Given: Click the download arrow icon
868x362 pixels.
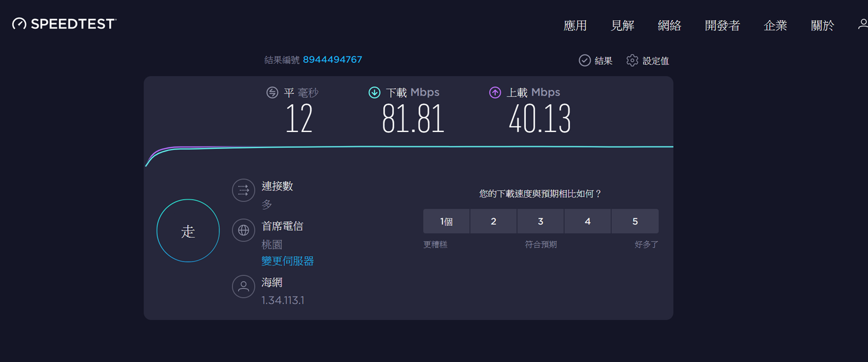Looking at the screenshot, I should pos(374,92).
